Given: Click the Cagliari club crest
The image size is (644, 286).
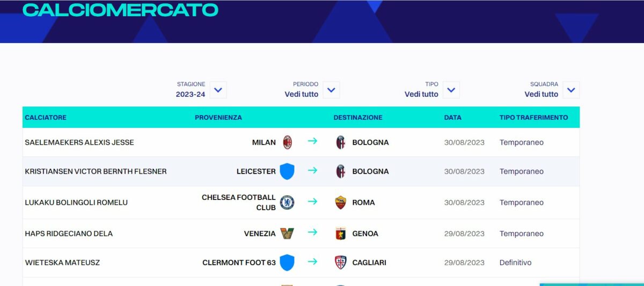Looking at the screenshot, I should pyautogui.click(x=341, y=263).
